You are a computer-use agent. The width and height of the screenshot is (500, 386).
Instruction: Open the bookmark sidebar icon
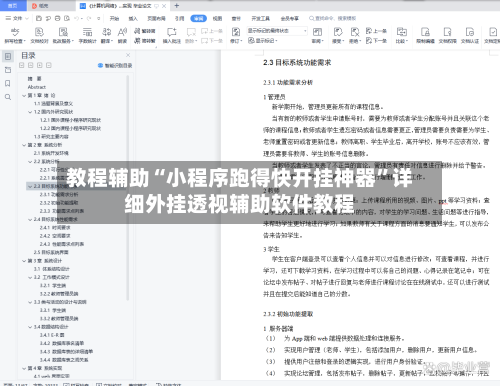pos(8,83)
